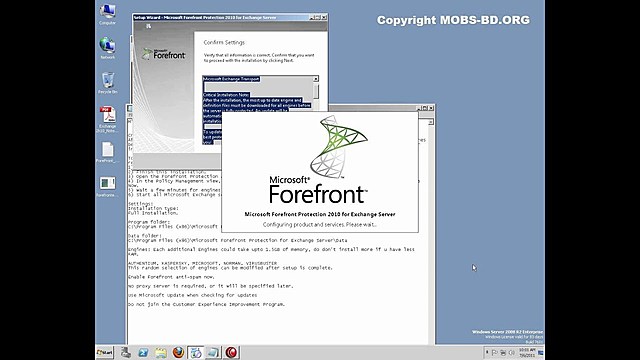The height and width of the screenshot is (360, 640).
Task: Open the Computer desktop icon
Action: (x=107, y=14)
